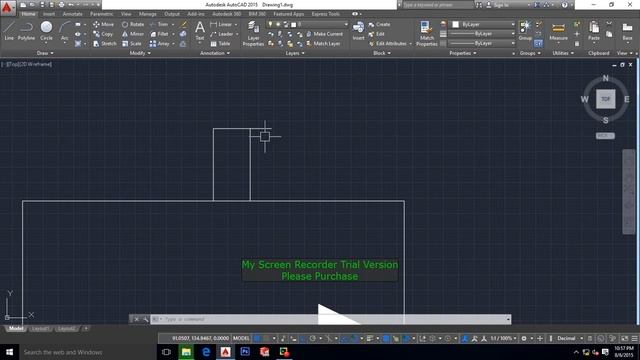Expand the Annotation panel

pos(215,53)
